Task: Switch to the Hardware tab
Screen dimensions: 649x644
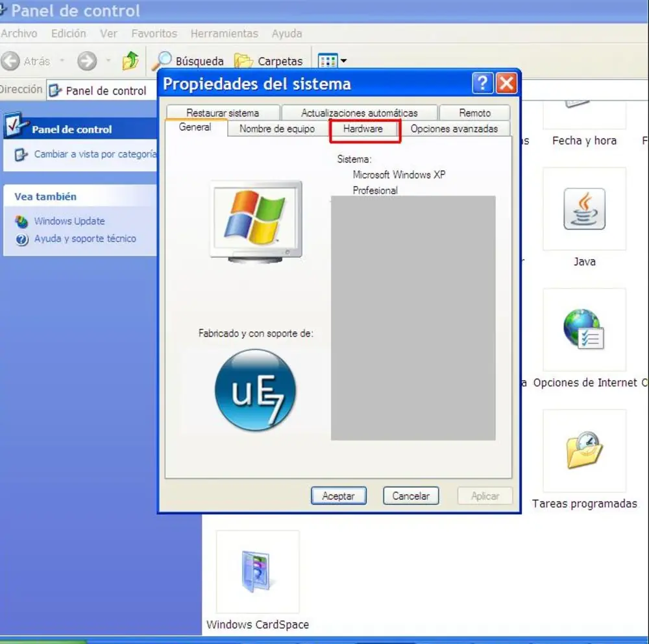Action: pos(363,129)
